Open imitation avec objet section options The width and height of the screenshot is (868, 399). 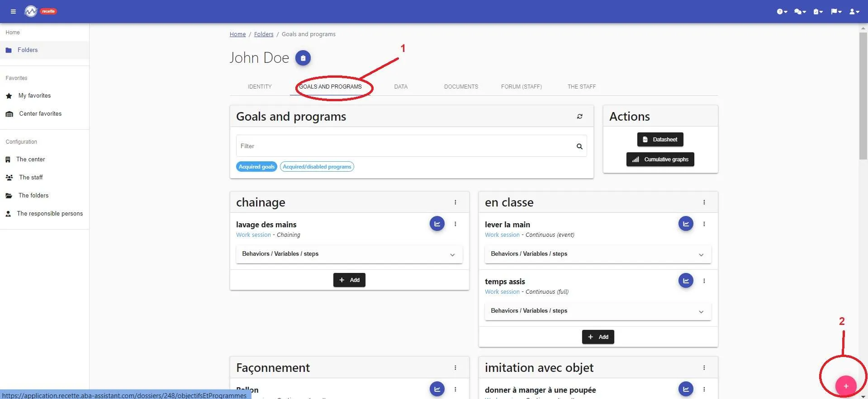click(704, 368)
